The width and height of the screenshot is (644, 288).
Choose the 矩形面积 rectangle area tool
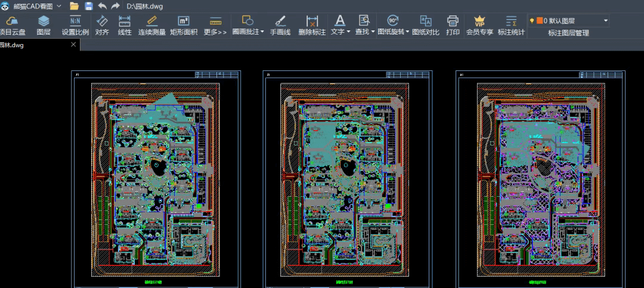pyautogui.click(x=184, y=26)
